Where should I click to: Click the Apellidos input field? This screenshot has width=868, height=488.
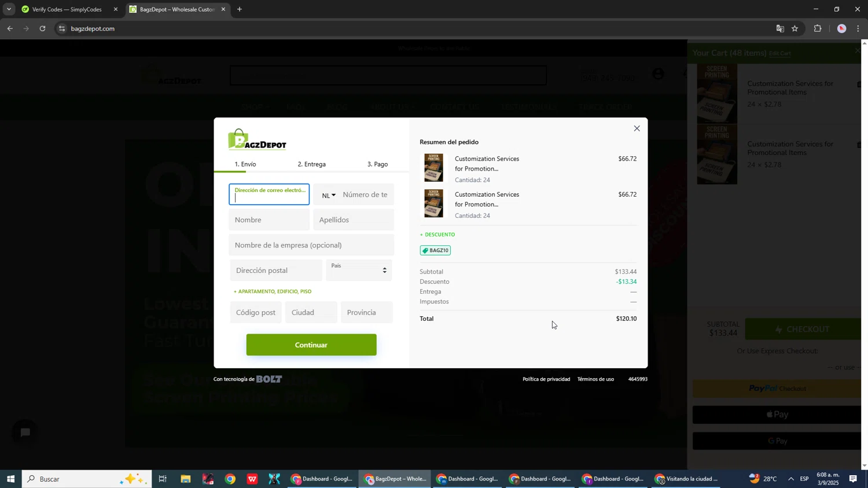click(x=354, y=220)
